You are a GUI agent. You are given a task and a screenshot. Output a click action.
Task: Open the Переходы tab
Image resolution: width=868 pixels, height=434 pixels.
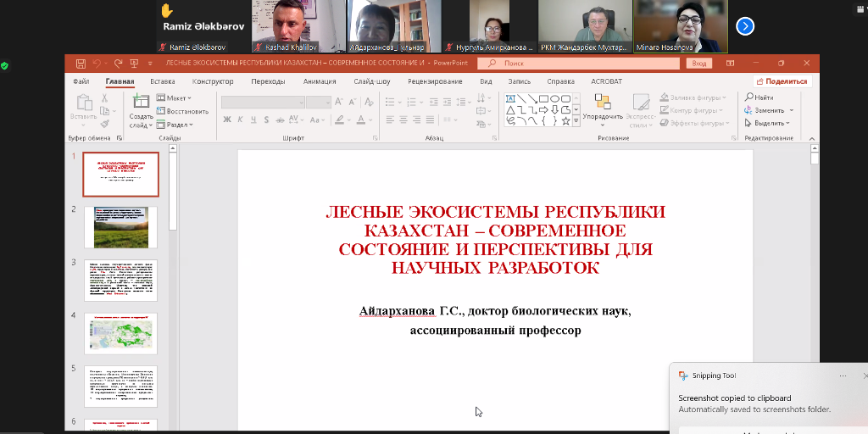click(x=268, y=81)
